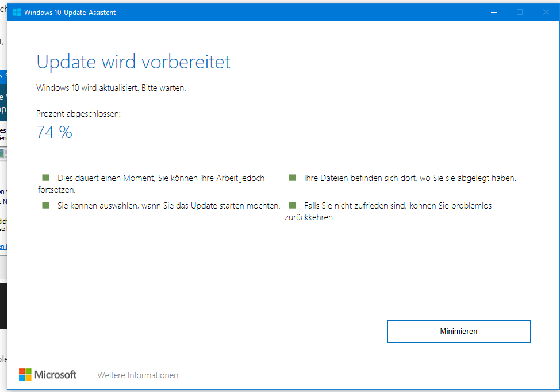Click green square beside 'Dies dauert einen Moment'
The height and width of the screenshot is (392, 560).
tap(46, 178)
